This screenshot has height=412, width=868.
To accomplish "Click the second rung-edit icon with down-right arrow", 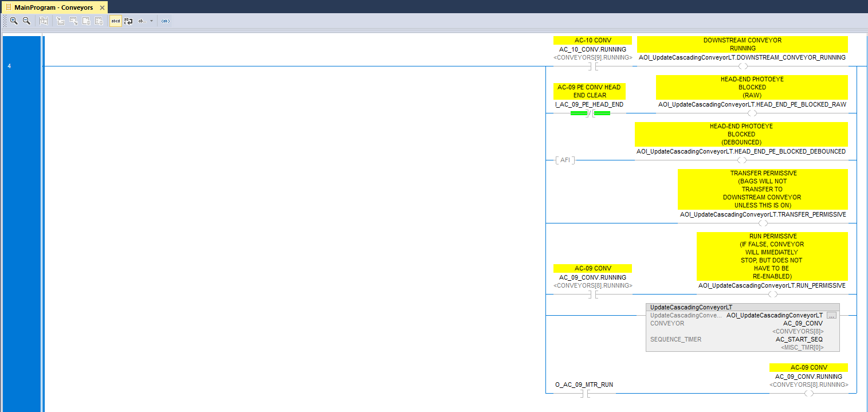I will pyautogui.click(x=73, y=21).
